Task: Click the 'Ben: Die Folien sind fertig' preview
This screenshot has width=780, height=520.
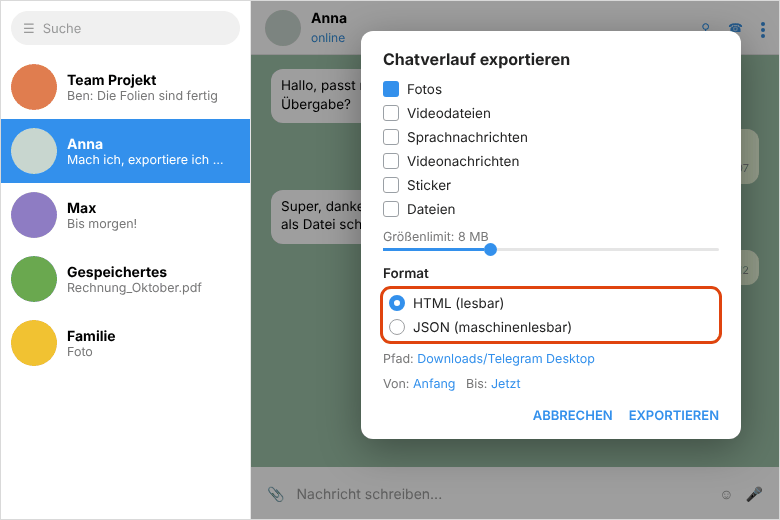Action: point(142,96)
